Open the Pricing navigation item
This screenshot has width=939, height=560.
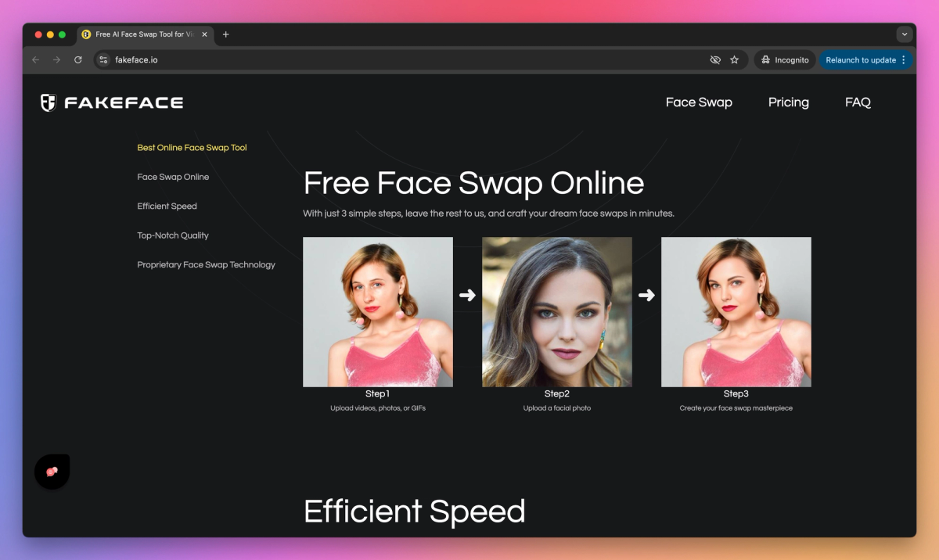tap(788, 102)
